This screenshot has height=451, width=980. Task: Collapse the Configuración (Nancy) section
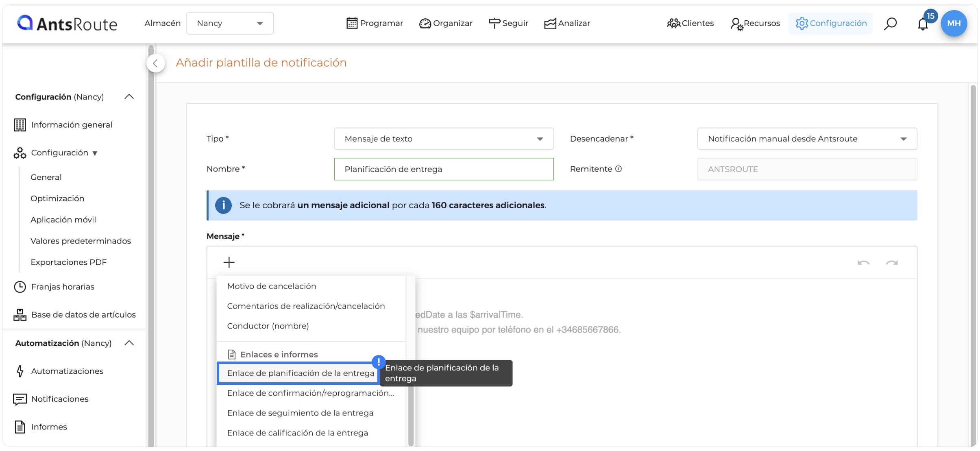click(x=129, y=96)
